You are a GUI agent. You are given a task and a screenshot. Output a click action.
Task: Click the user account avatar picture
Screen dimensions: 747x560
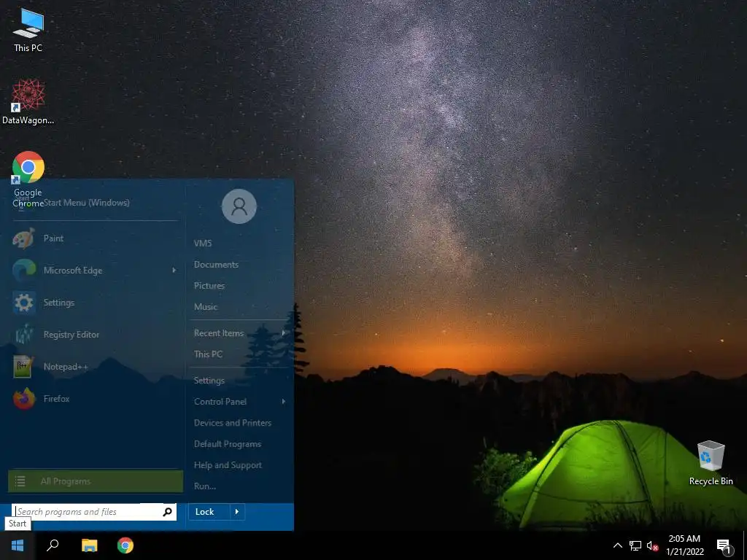239,206
